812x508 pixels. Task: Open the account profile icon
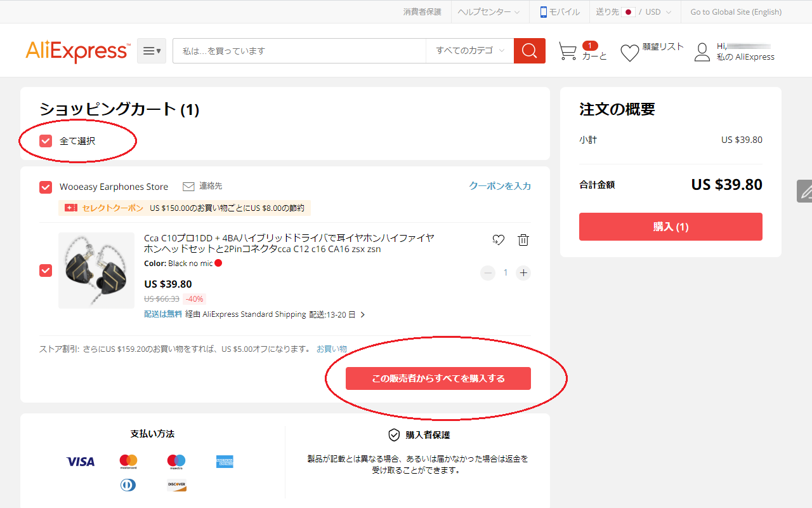pyautogui.click(x=702, y=52)
